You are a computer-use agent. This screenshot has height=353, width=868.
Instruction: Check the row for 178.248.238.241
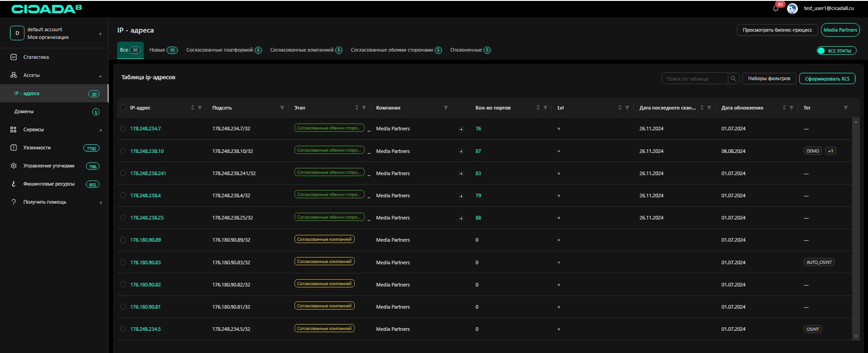(123, 173)
